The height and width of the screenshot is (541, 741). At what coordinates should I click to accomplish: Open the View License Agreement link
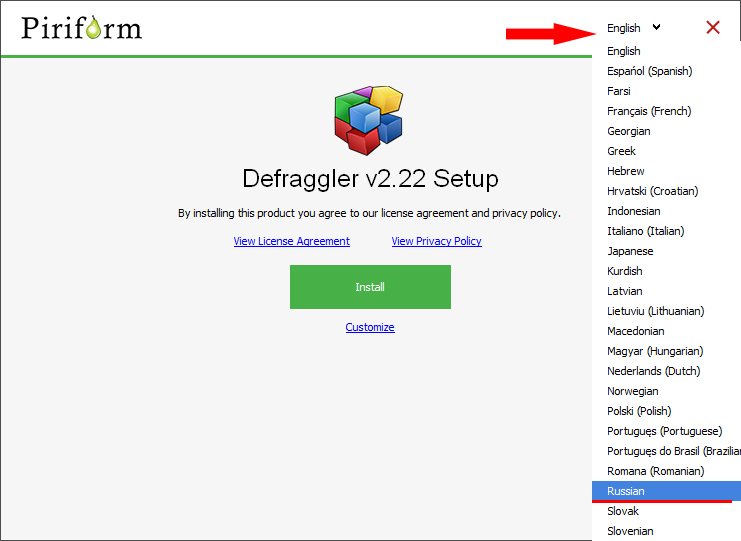click(x=291, y=241)
